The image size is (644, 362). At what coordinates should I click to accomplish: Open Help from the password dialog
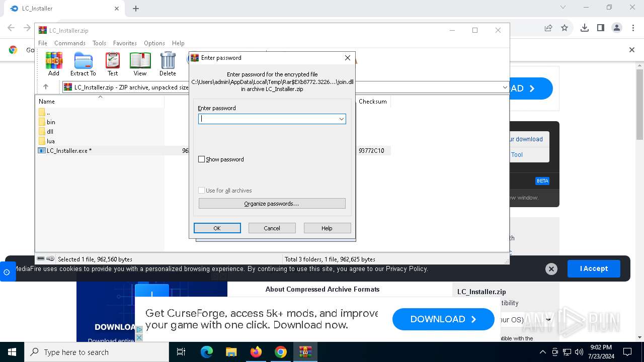[327, 228]
